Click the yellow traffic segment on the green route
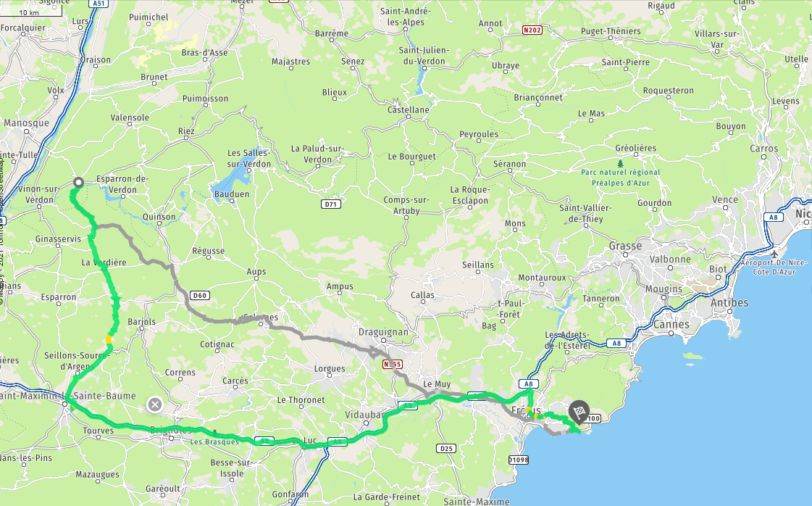 click(108, 339)
